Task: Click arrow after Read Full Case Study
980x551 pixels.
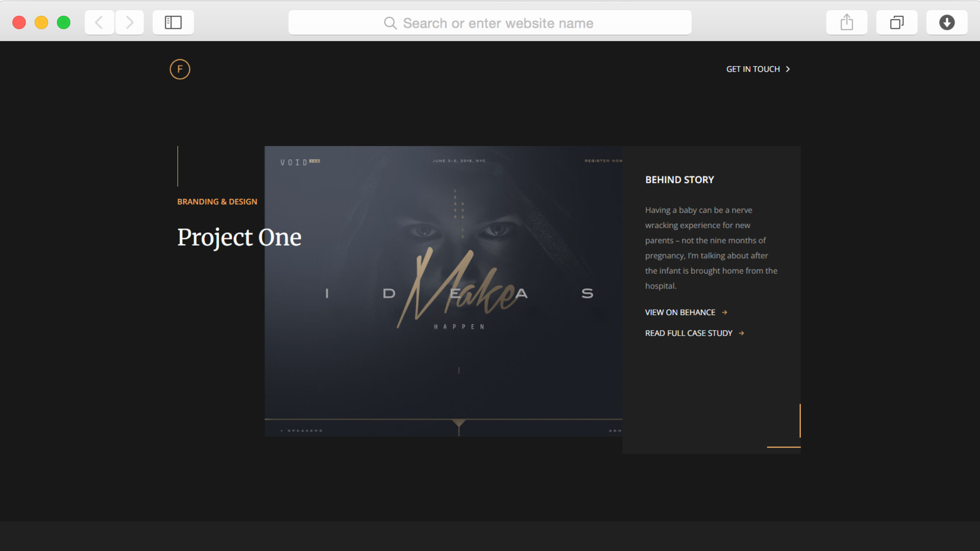Action: (742, 333)
